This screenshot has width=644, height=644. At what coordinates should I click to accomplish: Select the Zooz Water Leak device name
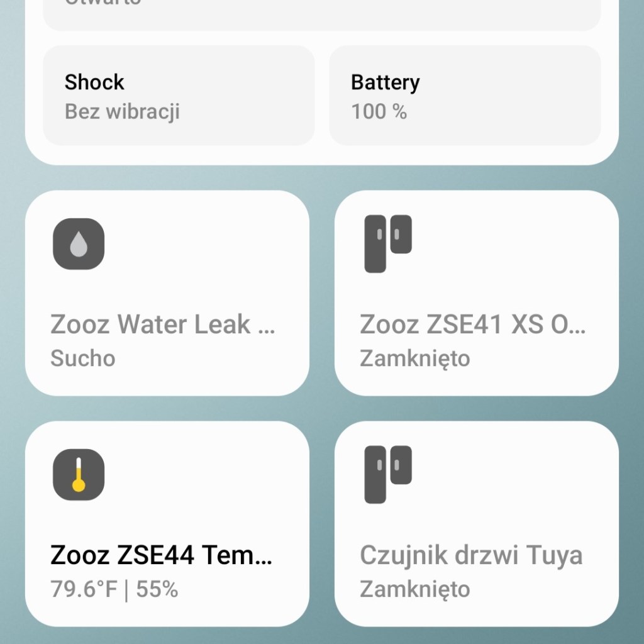pos(162,325)
